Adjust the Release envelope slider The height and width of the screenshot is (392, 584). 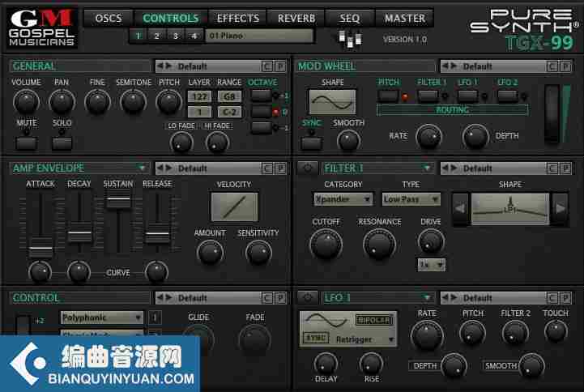coord(157,234)
